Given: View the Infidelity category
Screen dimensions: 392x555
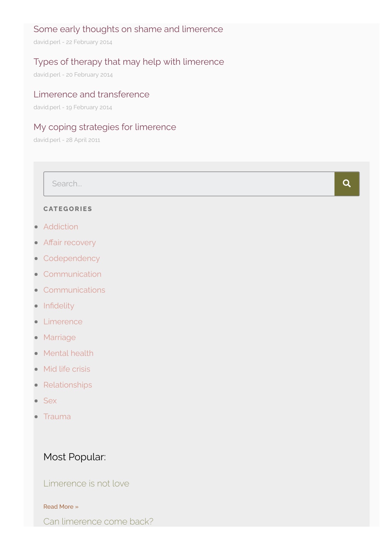Looking at the screenshot, I should point(59,306).
